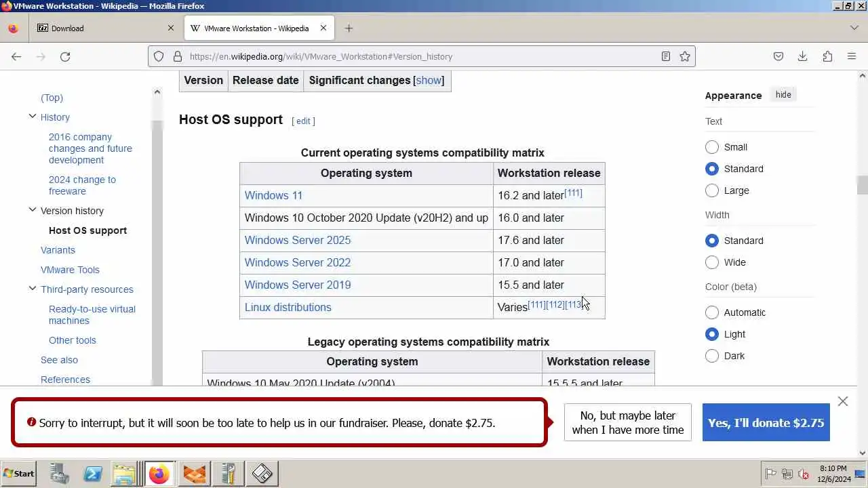The width and height of the screenshot is (868, 488).
Task: Select the Light color option
Action: pyautogui.click(x=712, y=334)
